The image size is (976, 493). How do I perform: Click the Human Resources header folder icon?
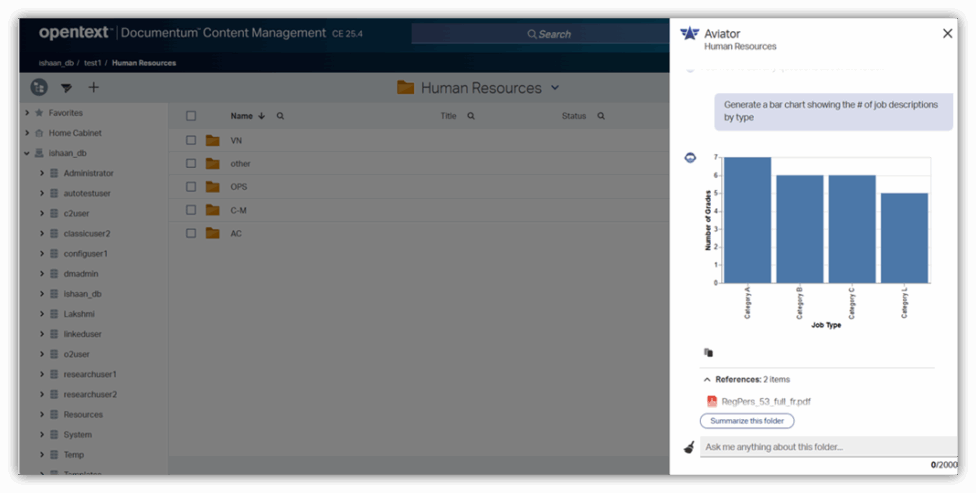point(406,88)
